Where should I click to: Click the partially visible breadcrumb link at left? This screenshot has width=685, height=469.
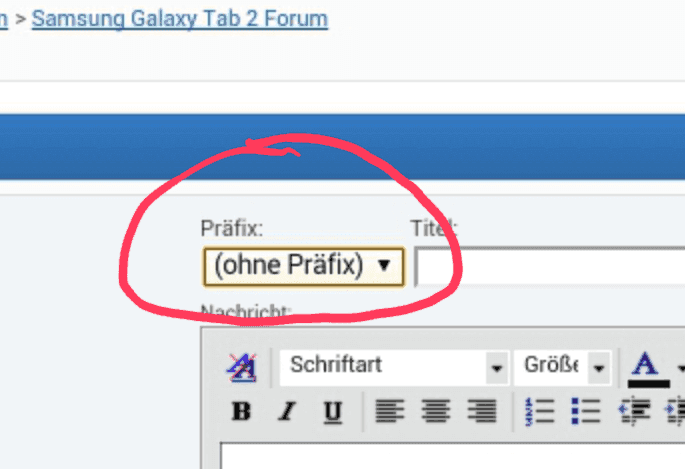tap(3, 19)
